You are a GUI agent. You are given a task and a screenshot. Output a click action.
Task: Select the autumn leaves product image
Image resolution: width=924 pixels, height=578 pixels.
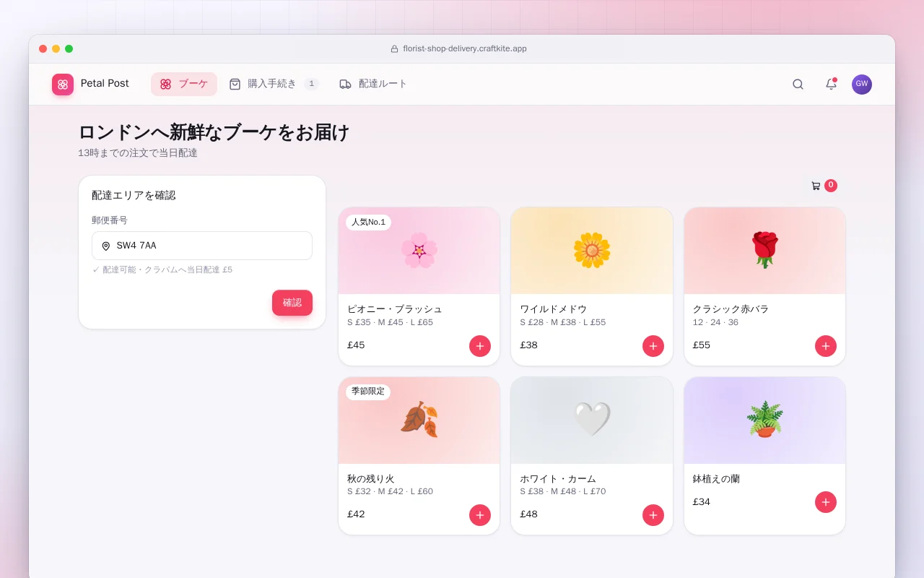pos(419,420)
